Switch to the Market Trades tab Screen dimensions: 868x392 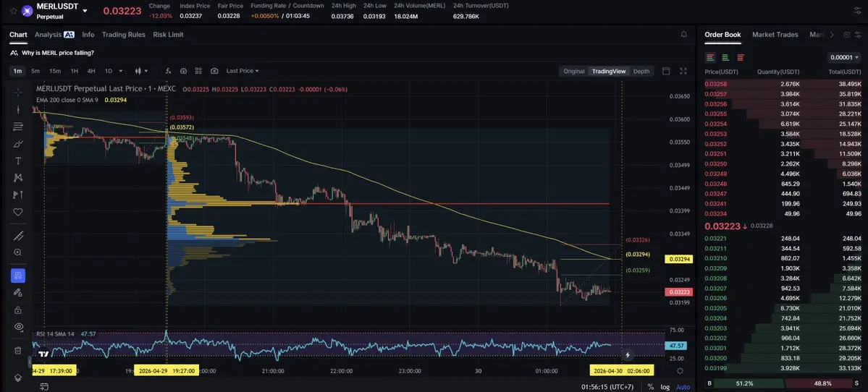coord(775,34)
